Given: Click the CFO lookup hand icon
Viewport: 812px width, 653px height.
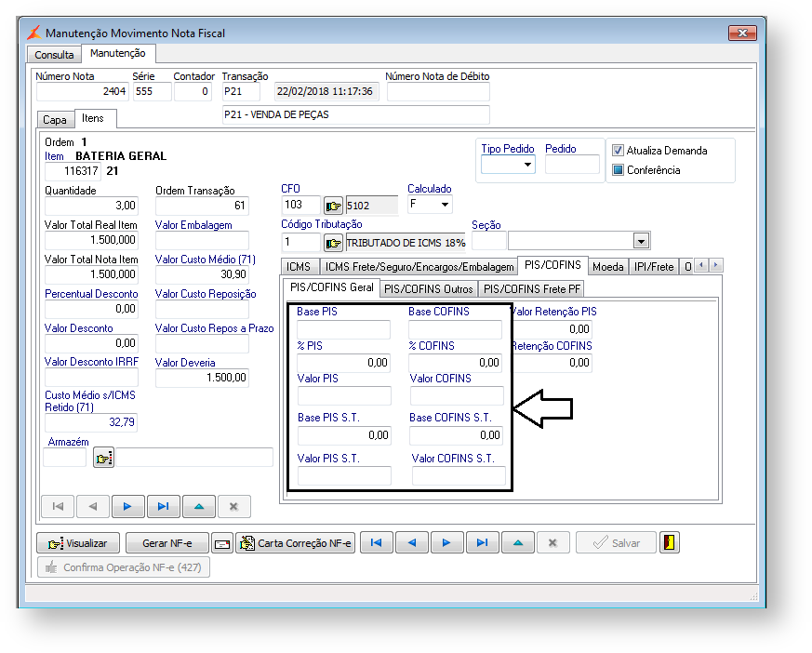Looking at the screenshot, I should 333,206.
